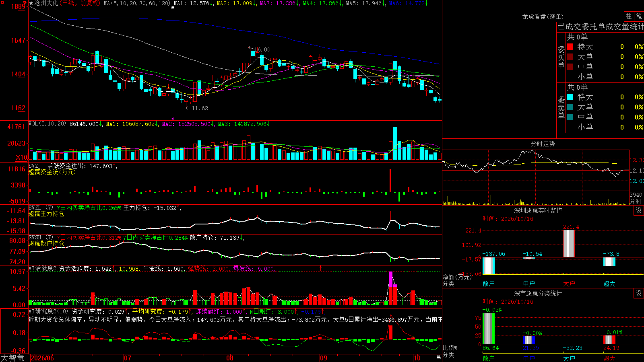Click the lock icon at the chart's bottom-right
644x362 pixels.
[438, 357]
